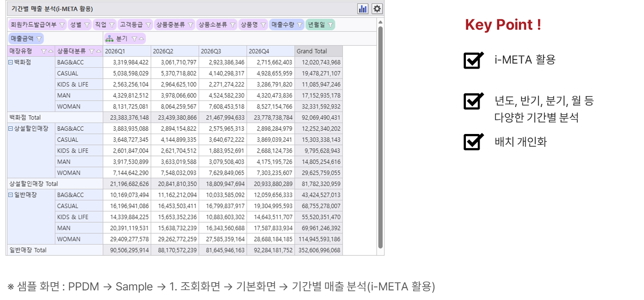Click filter icon on 년월일 chip

(x=330, y=25)
